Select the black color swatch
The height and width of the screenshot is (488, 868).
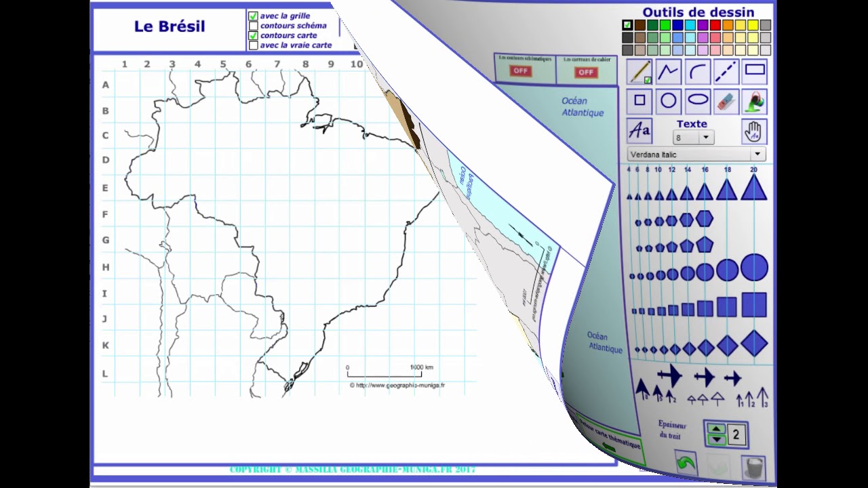pos(627,25)
